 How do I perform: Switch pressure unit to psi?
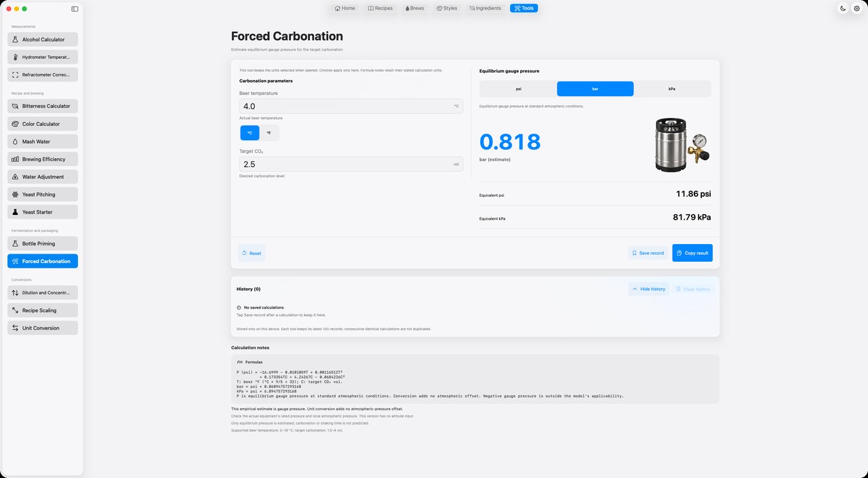pos(518,89)
